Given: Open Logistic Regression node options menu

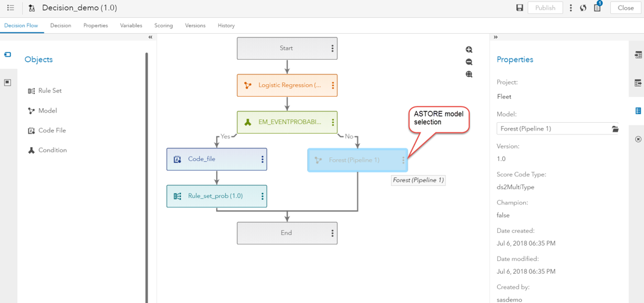Looking at the screenshot, I should pyautogui.click(x=332, y=85).
